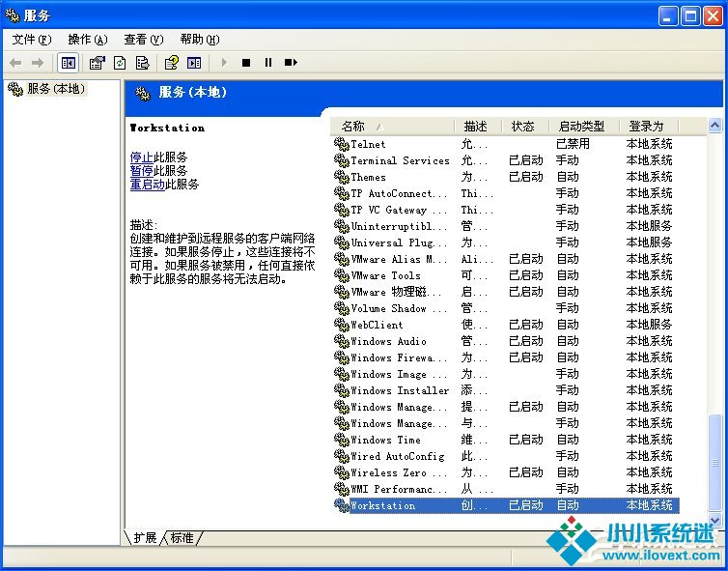
Task: Sort by 描述 column header
Action: point(478,127)
